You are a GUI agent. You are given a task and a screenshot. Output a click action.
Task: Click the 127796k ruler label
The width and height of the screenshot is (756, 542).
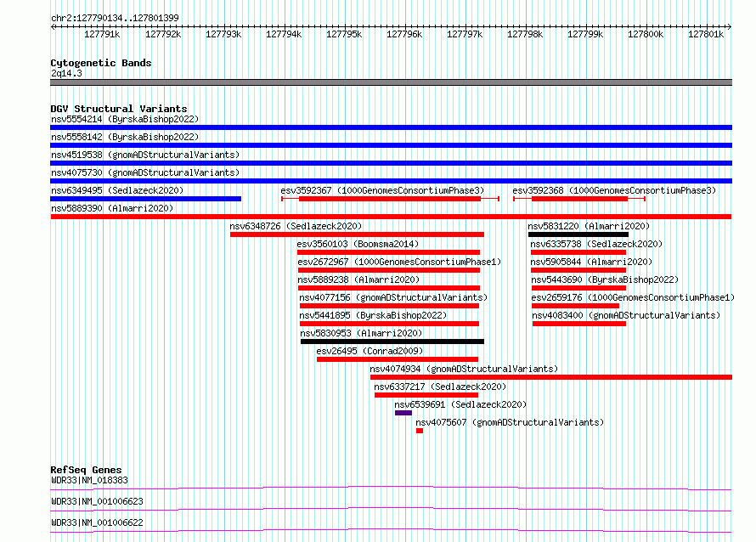tap(404, 34)
